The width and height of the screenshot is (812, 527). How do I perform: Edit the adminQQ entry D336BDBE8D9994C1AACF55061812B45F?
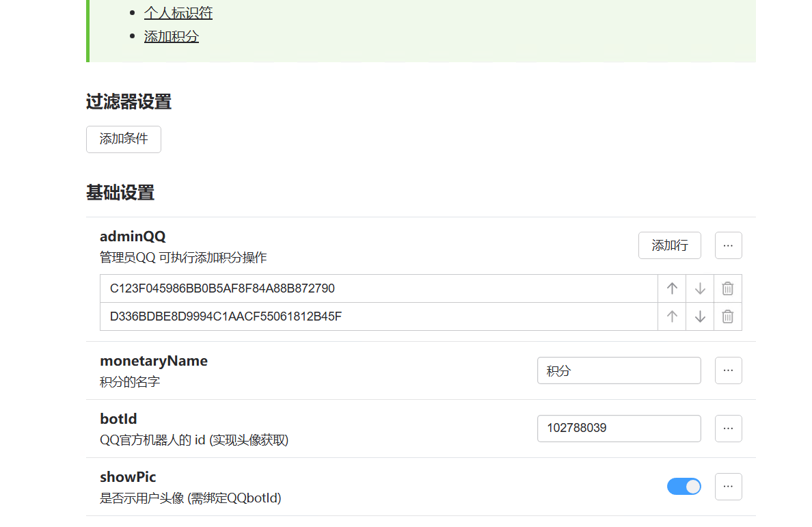pos(379,316)
